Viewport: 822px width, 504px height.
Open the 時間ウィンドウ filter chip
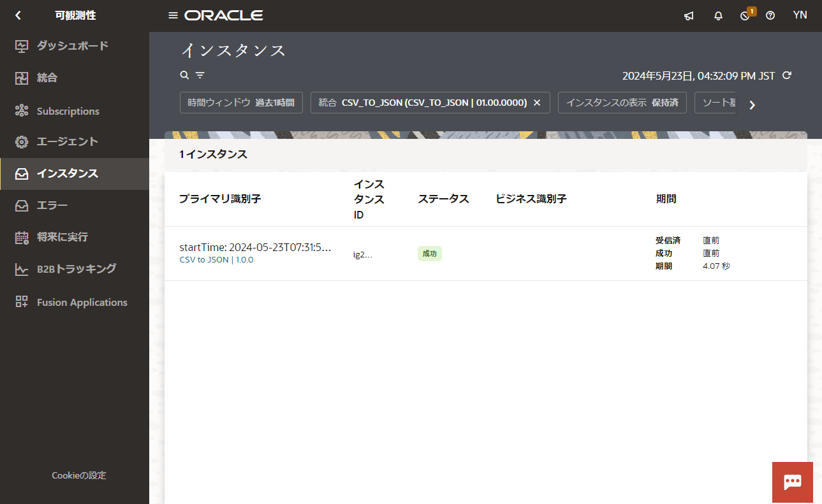(241, 103)
